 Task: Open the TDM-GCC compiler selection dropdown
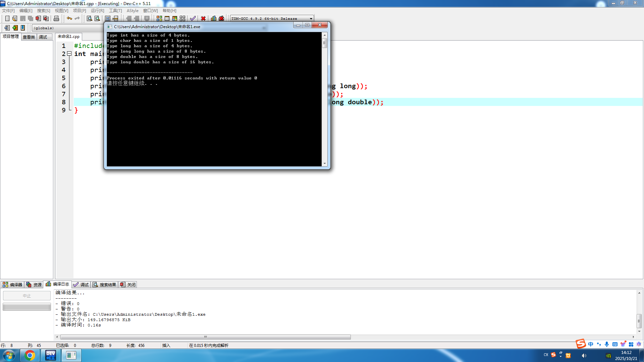click(311, 19)
